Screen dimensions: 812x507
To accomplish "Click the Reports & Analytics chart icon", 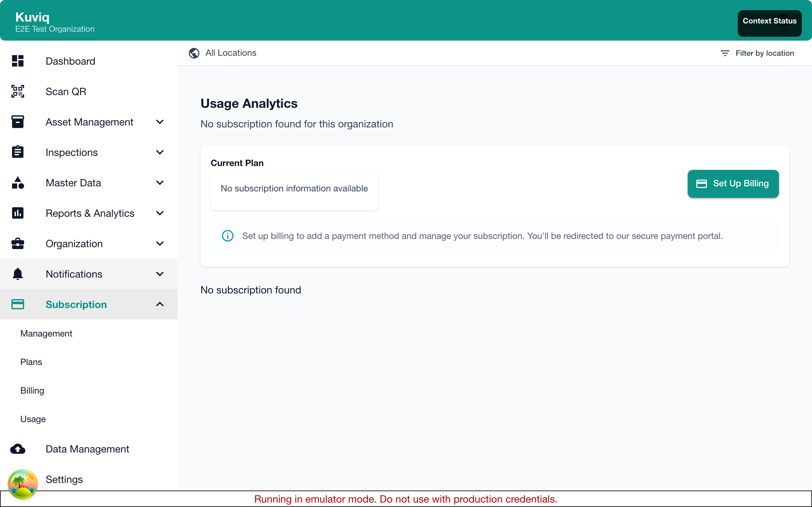I will pyautogui.click(x=18, y=213).
